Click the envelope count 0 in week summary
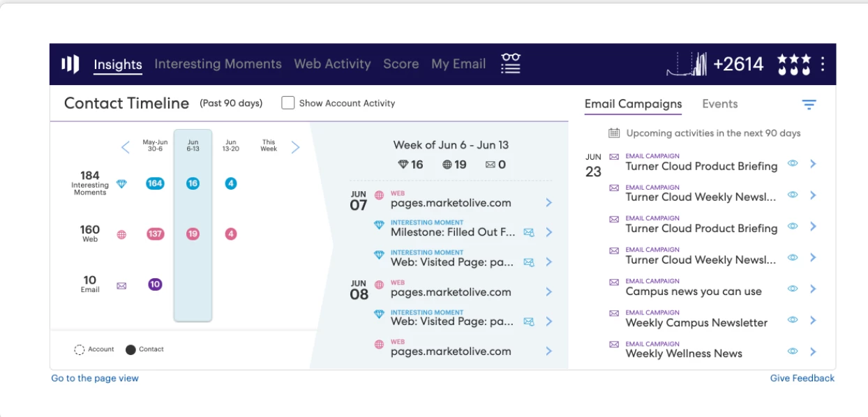 [495, 165]
